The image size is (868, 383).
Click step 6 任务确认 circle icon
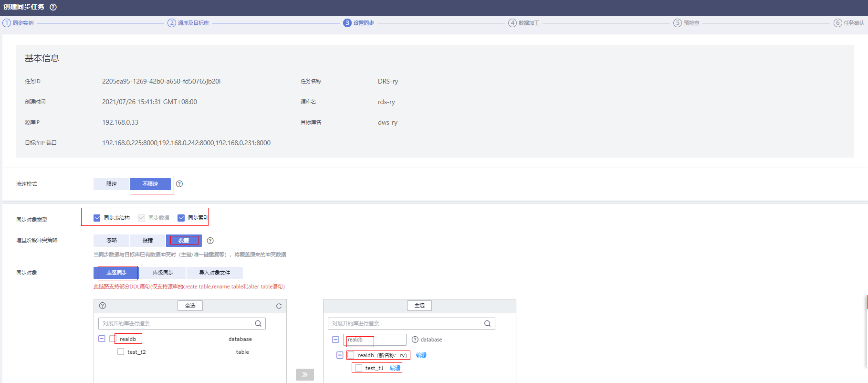tap(838, 23)
